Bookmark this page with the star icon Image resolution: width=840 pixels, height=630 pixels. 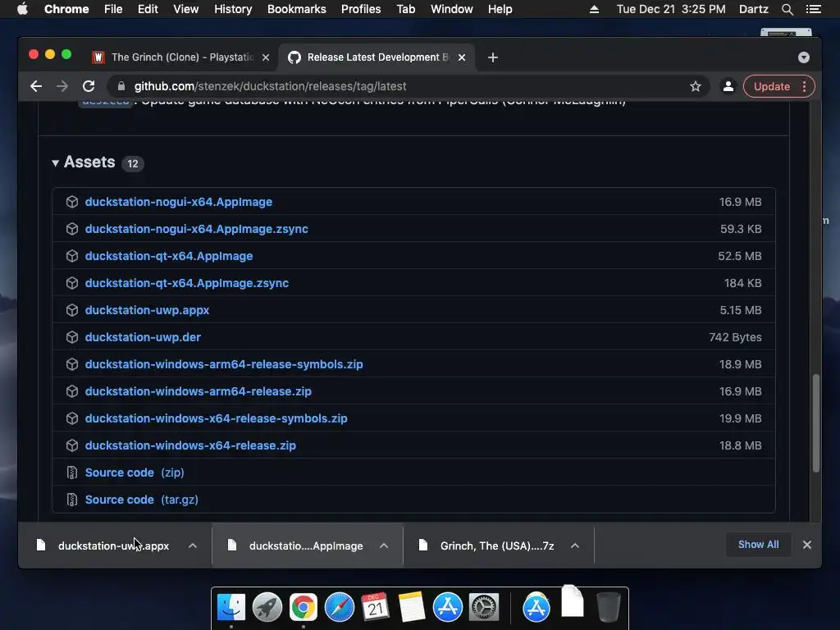tap(696, 86)
